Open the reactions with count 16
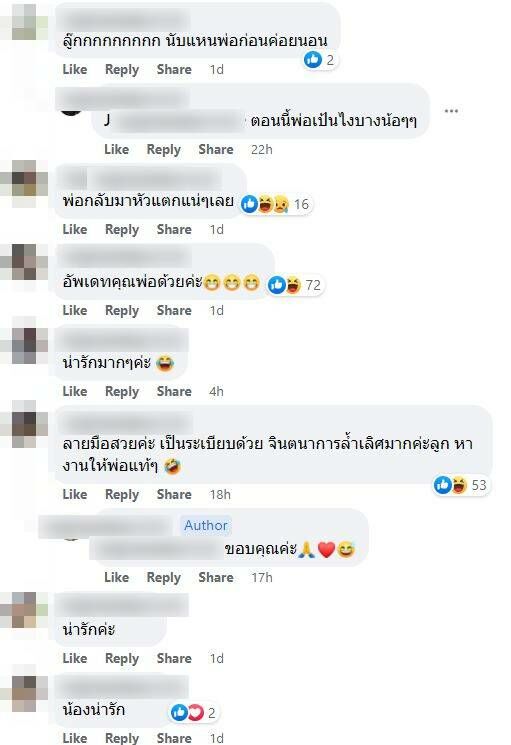 276,204
